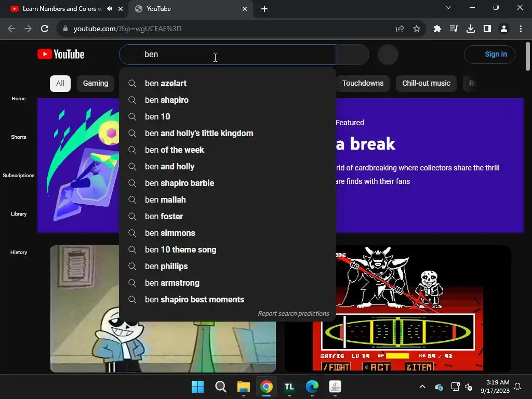Viewport: 532px width, 399px height.
Task: Open Home in the sidebar
Action: (x=19, y=98)
